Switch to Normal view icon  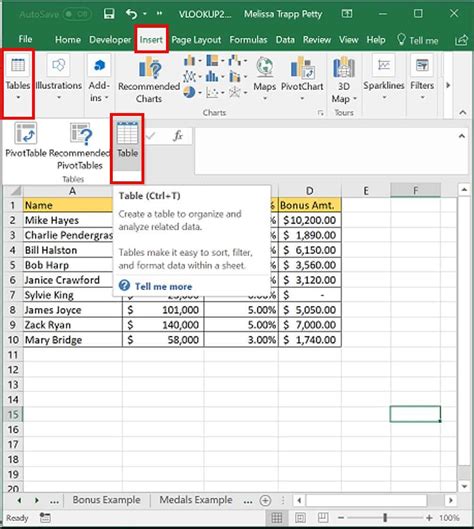click(277, 518)
